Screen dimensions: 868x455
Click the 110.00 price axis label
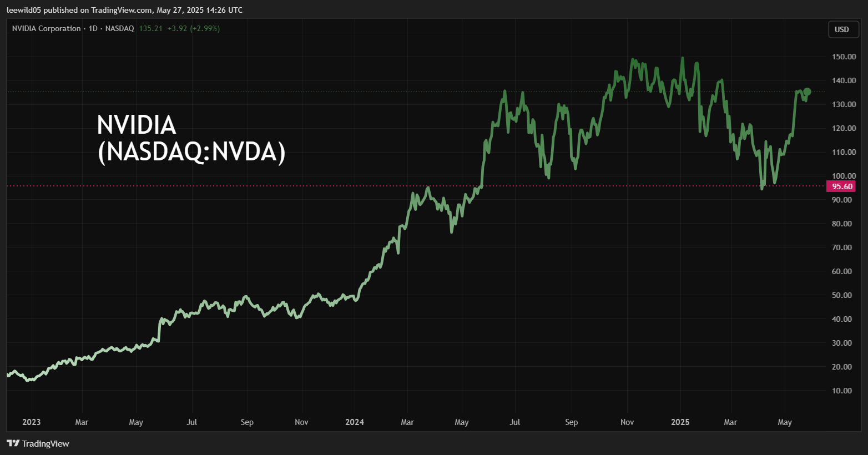click(x=844, y=152)
